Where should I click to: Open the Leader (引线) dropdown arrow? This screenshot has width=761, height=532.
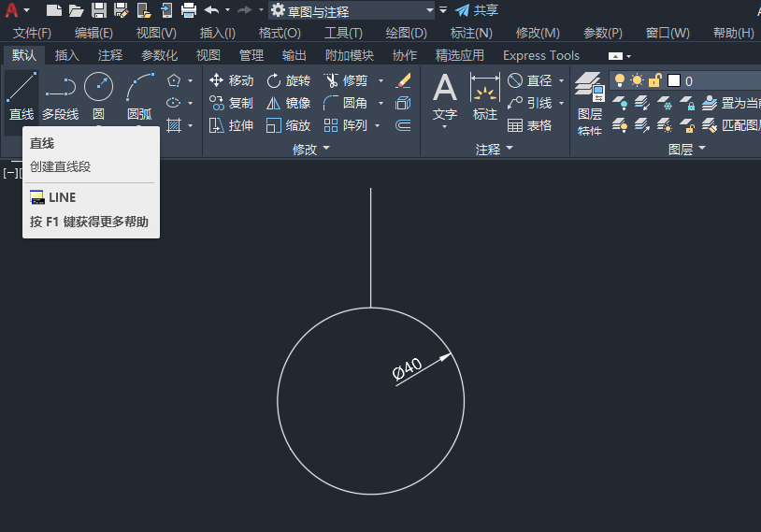click(x=562, y=103)
